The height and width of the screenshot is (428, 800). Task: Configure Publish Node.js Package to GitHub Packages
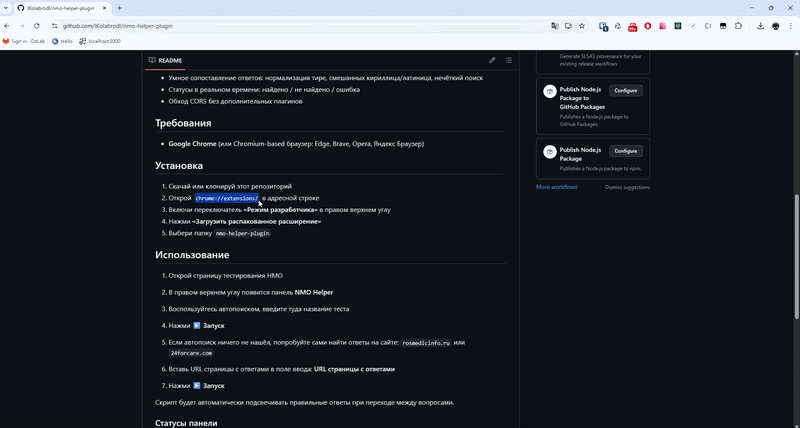(x=626, y=91)
